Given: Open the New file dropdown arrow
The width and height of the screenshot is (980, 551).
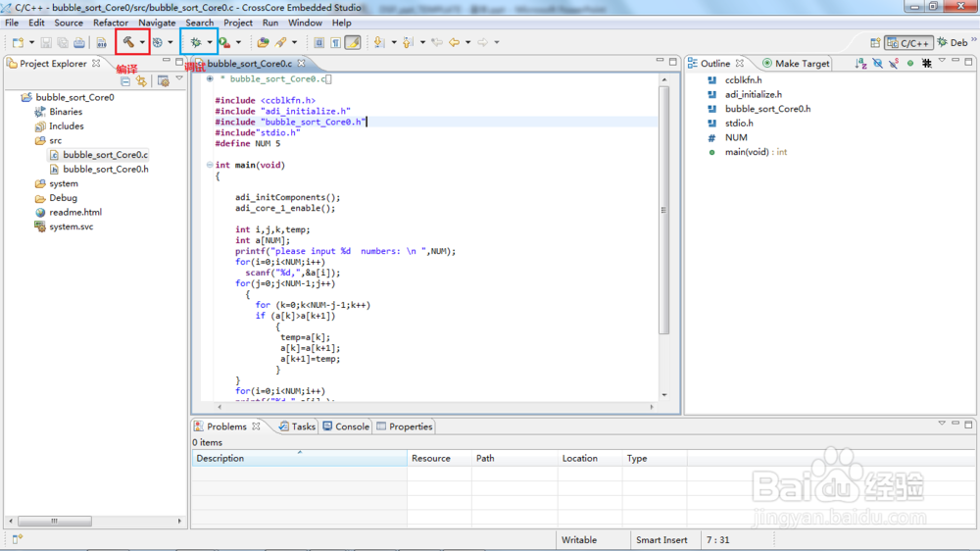Looking at the screenshot, I should [31, 42].
